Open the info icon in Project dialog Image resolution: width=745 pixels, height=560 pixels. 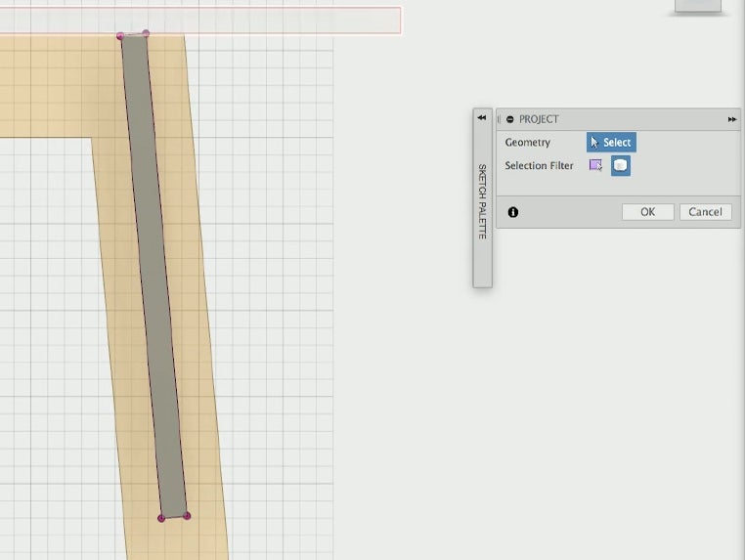click(x=512, y=212)
